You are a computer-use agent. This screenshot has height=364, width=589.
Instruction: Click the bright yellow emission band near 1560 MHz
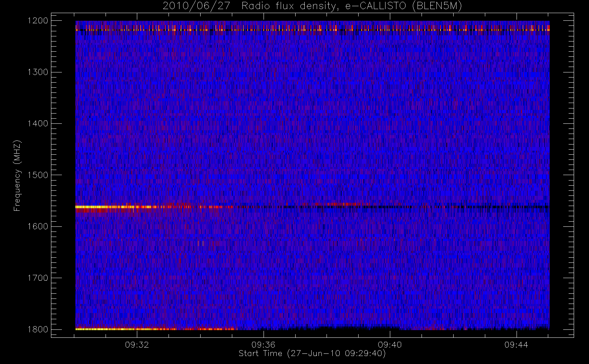coord(116,207)
